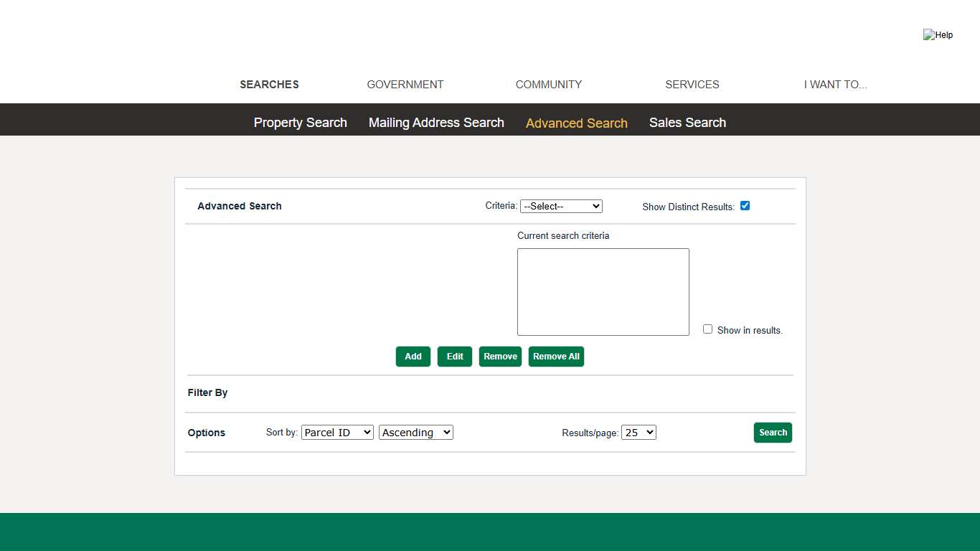Open the SERVICES menu
The height and width of the screenshot is (551, 980).
click(692, 84)
